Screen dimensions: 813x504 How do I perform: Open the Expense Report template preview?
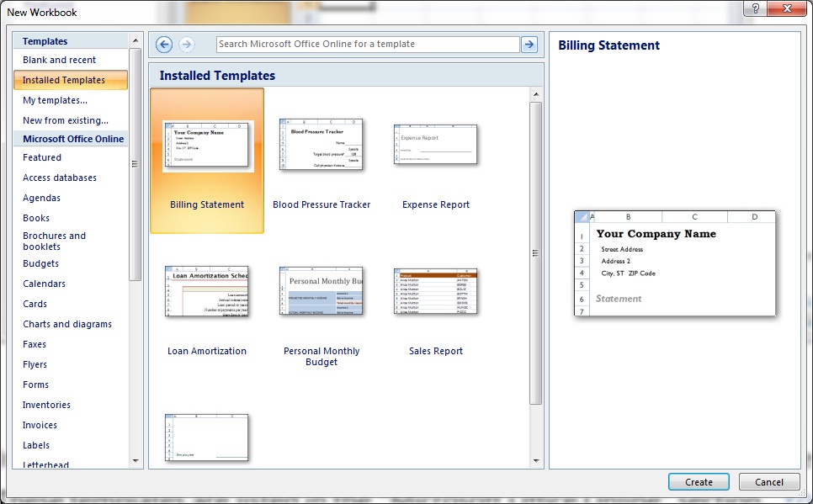(435, 143)
